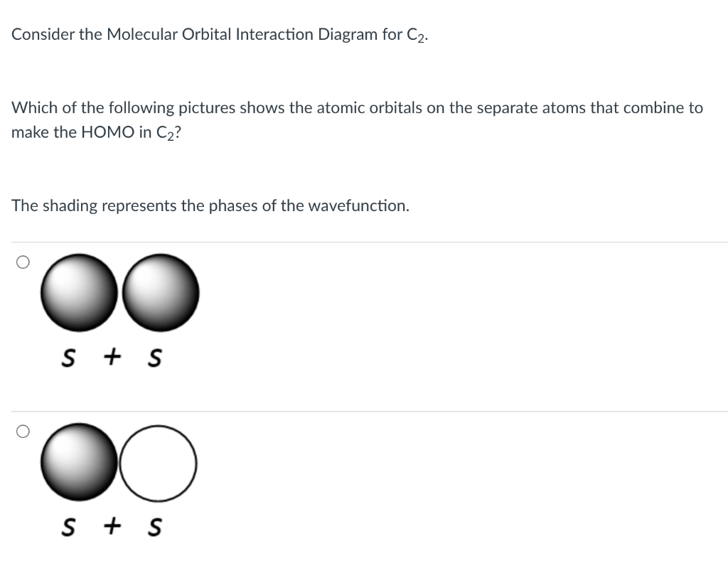Click the right shaded sphere in the first option

pos(160,291)
